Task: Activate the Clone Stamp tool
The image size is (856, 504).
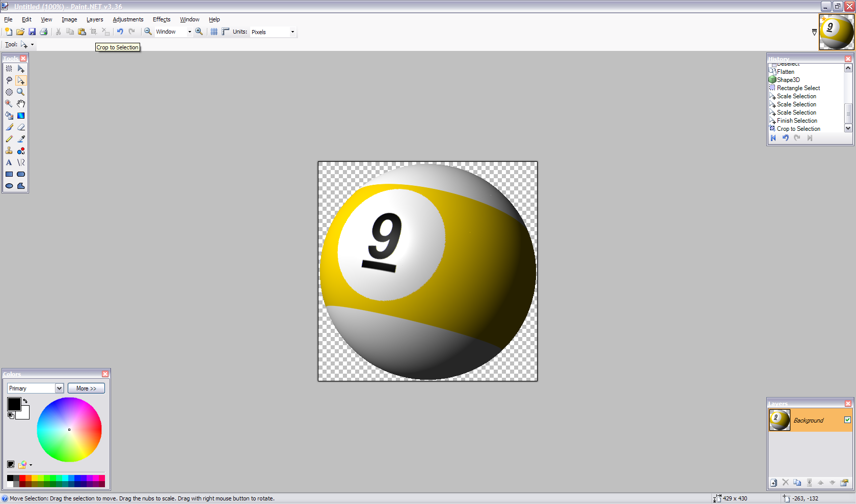Action: tap(9, 151)
